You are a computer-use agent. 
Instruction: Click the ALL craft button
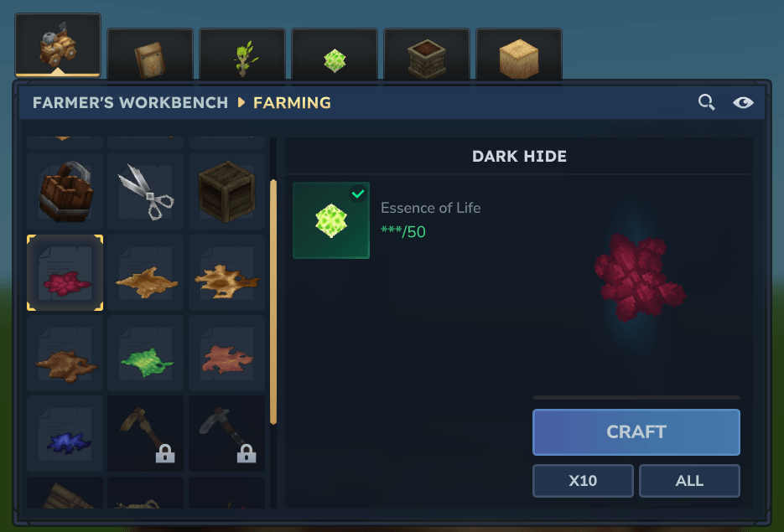click(x=689, y=481)
